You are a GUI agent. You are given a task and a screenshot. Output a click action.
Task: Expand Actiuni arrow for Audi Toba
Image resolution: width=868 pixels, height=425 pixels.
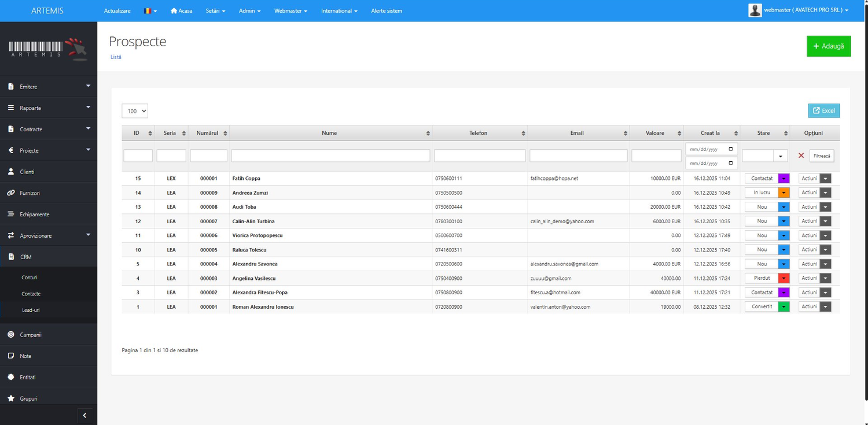tap(826, 207)
